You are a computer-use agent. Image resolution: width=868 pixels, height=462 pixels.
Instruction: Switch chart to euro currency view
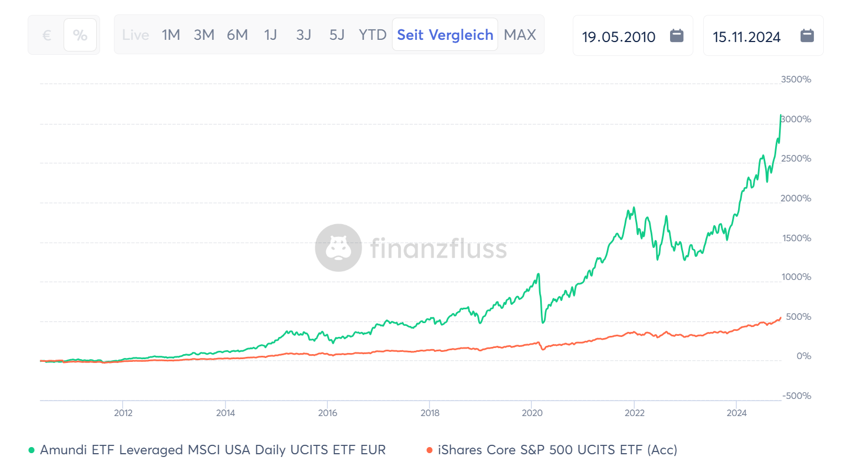pyautogui.click(x=47, y=35)
